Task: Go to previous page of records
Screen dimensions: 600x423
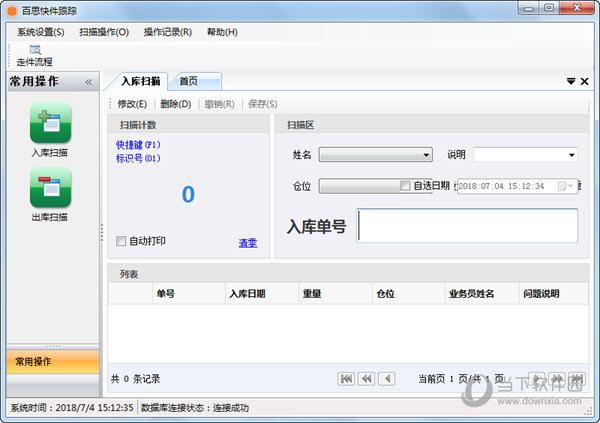Action: pyautogui.click(x=387, y=379)
